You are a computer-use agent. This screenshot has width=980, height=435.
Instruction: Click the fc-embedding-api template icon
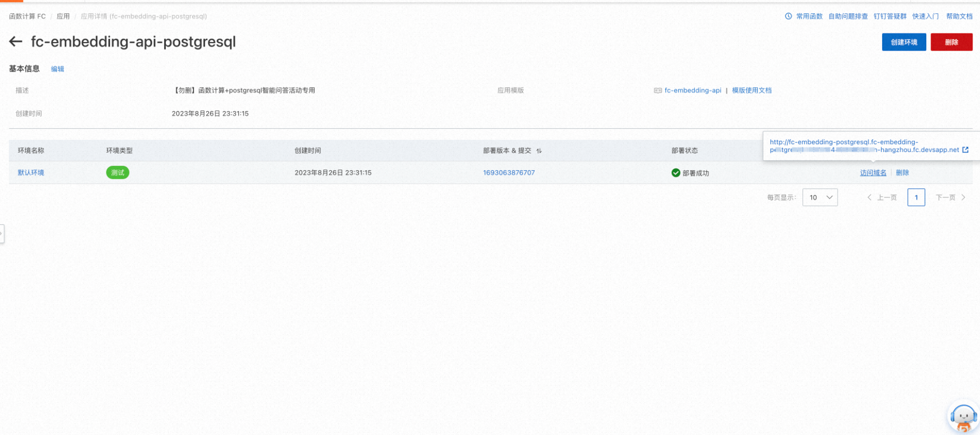tap(657, 90)
